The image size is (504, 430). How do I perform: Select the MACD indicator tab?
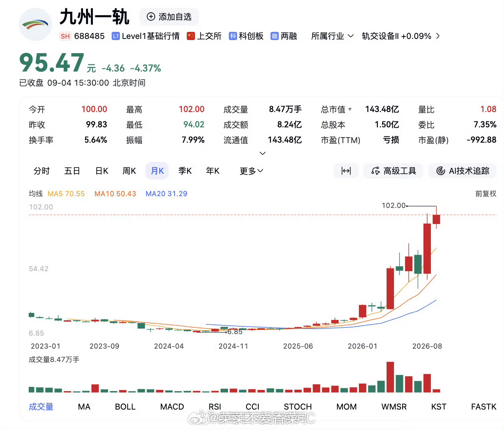(x=172, y=407)
